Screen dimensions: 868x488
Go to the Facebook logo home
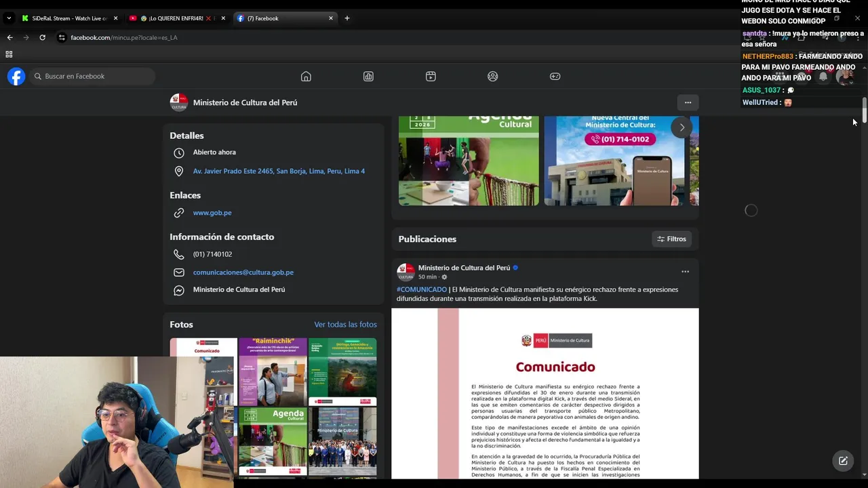(16, 77)
